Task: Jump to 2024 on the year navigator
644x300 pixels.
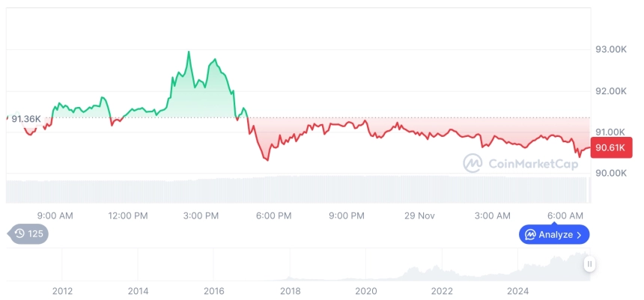Action: [x=519, y=290]
